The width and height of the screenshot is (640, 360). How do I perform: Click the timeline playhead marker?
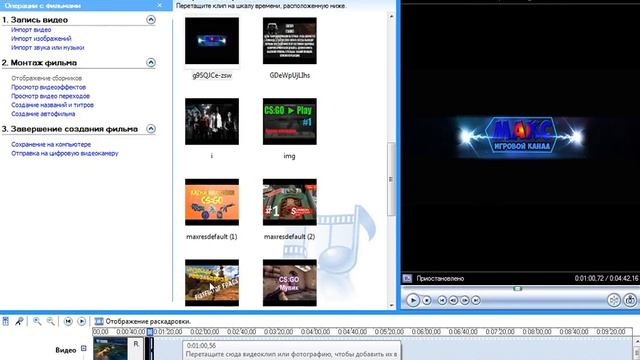150,332
